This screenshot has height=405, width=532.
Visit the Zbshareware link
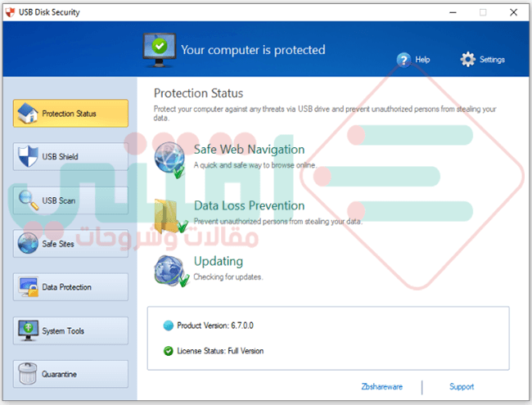point(381,387)
